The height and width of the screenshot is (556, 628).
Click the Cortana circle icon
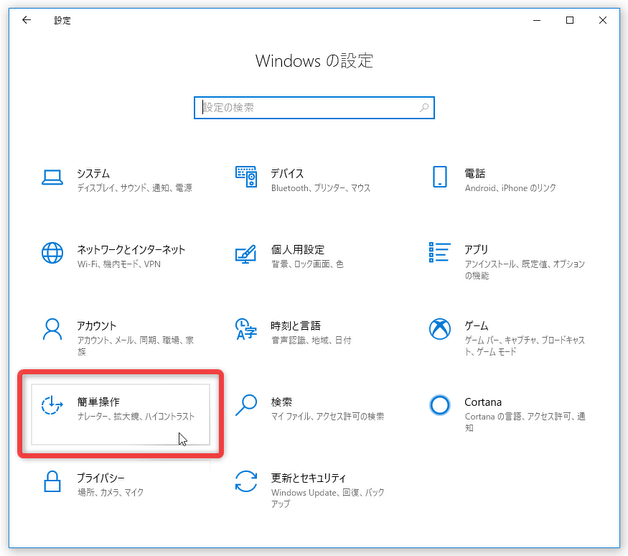(x=439, y=405)
